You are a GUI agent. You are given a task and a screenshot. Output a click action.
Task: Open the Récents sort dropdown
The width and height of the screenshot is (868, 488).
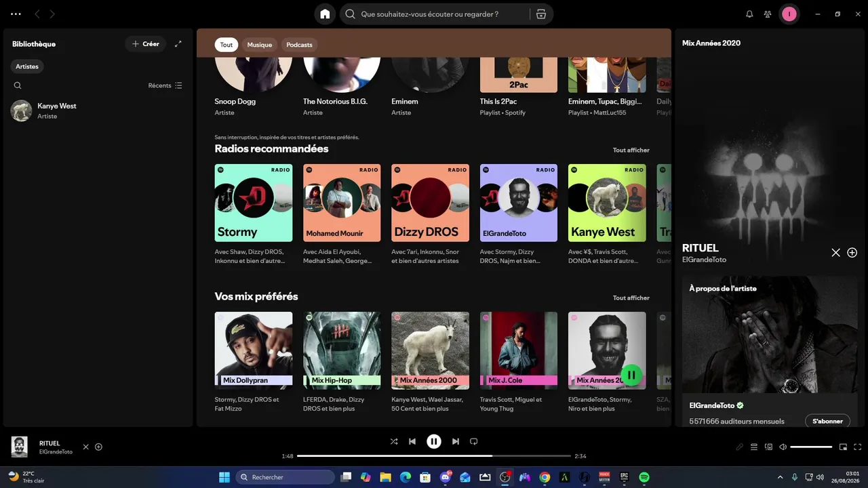pyautogui.click(x=165, y=85)
